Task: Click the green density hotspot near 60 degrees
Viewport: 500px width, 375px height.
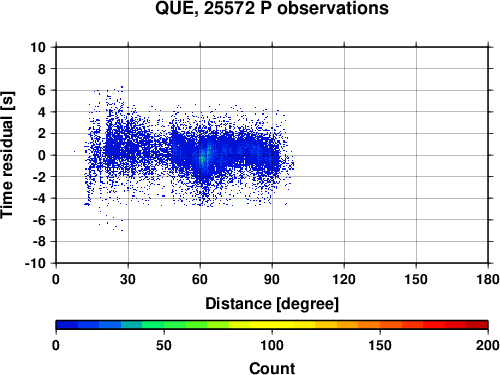Action: 202,158
